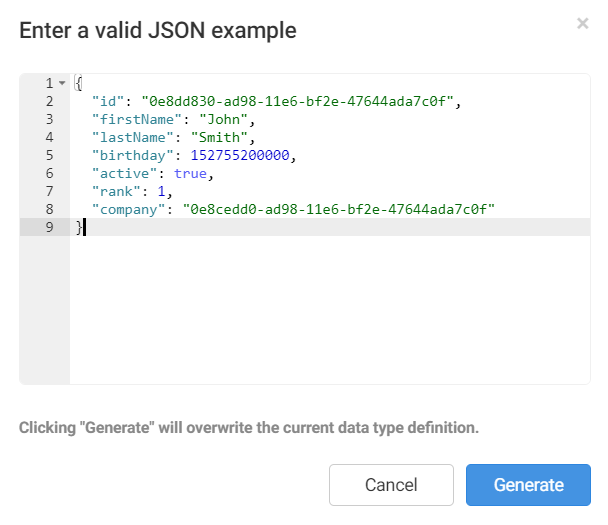Collapse the JSON object fold arrow on line 1
Screen dimensions: 608x525
[62, 83]
